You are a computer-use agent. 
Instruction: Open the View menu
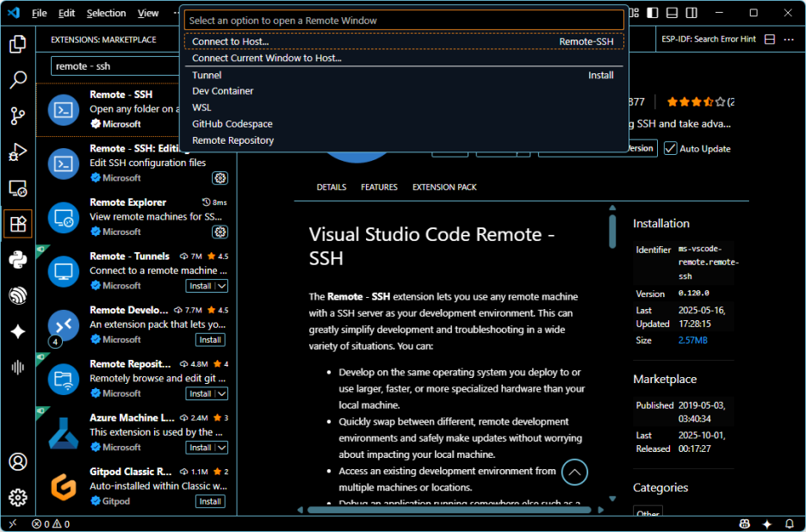tap(148, 14)
